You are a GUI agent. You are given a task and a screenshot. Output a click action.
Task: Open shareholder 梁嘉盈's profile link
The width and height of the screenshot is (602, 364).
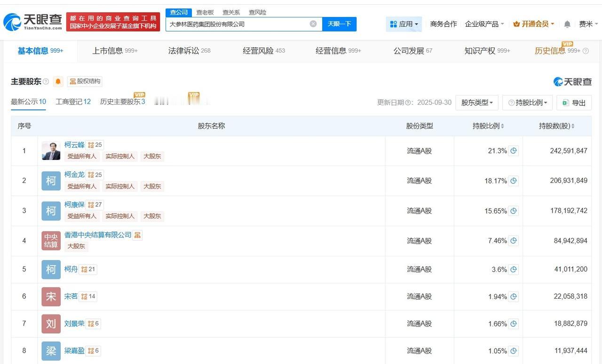[74, 350]
